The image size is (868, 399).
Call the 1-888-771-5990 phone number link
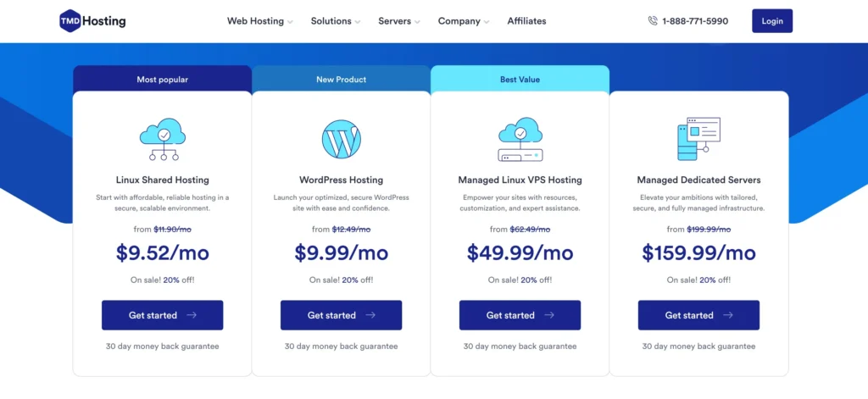click(x=694, y=21)
